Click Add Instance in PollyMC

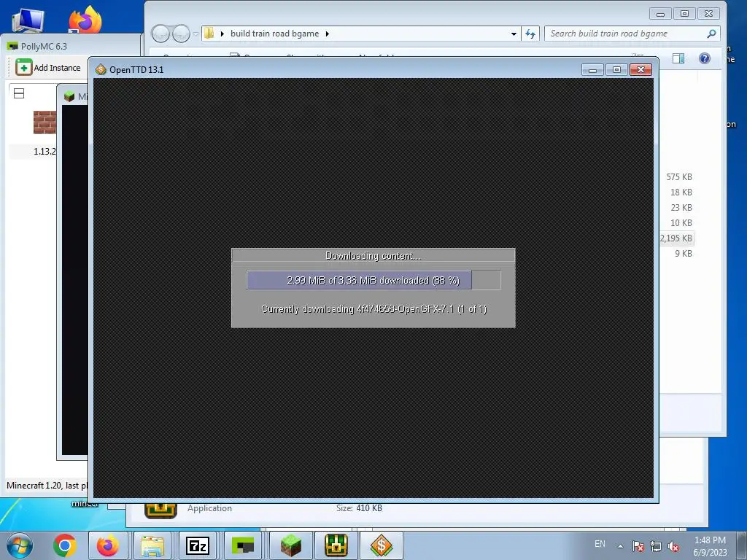coord(48,68)
